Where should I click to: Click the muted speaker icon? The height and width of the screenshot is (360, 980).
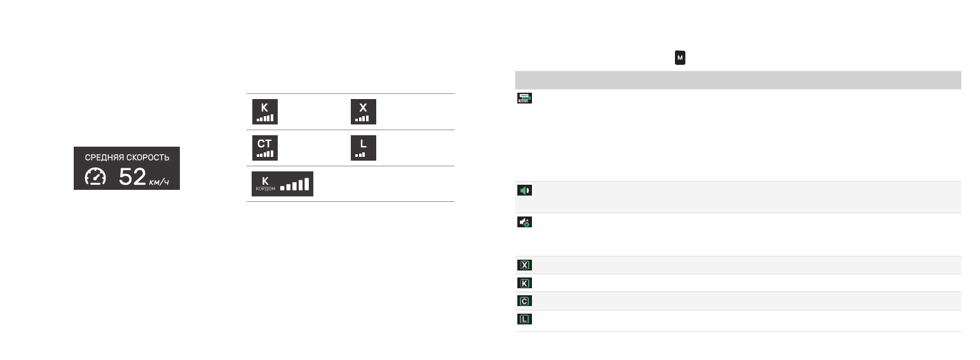pos(524,222)
